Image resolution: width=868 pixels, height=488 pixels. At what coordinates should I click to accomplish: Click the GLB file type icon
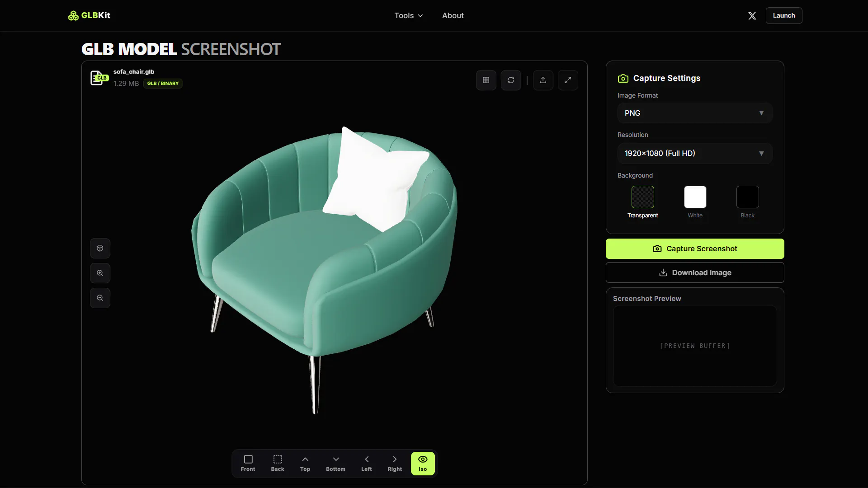(x=99, y=78)
